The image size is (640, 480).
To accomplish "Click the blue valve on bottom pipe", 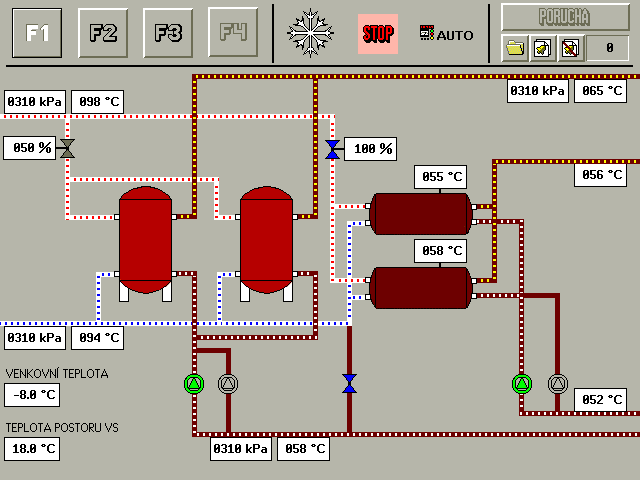I will pyautogui.click(x=349, y=383).
